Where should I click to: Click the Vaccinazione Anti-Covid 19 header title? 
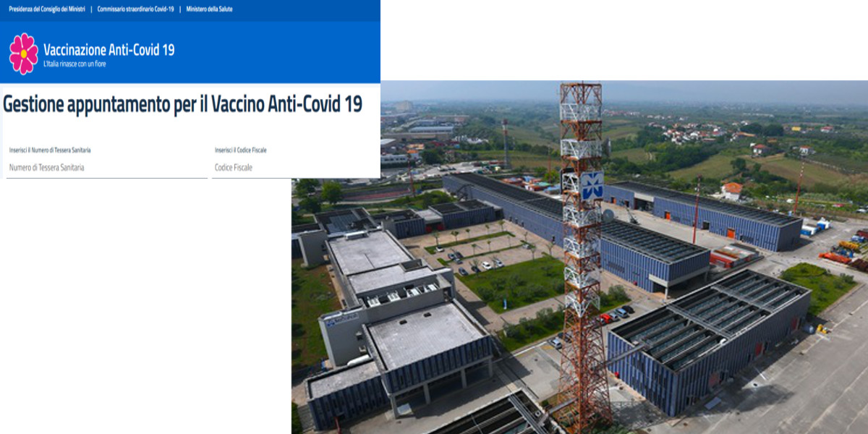tap(109, 50)
